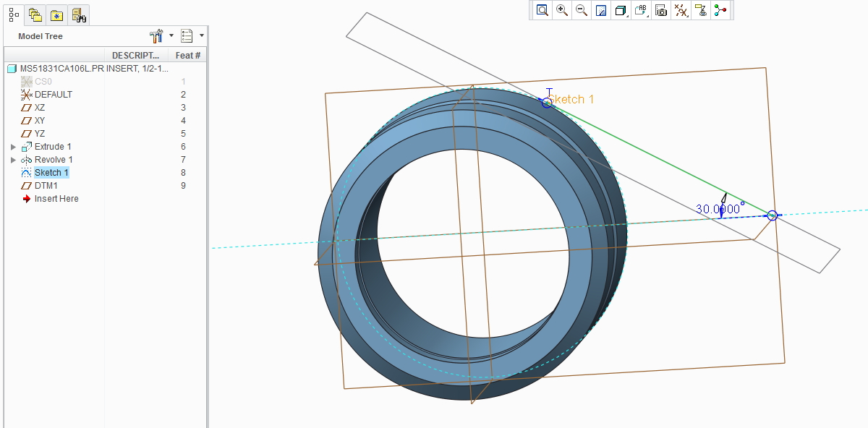Toggle the Annotation Display icon
This screenshot has height=428, width=868.
(x=700, y=10)
